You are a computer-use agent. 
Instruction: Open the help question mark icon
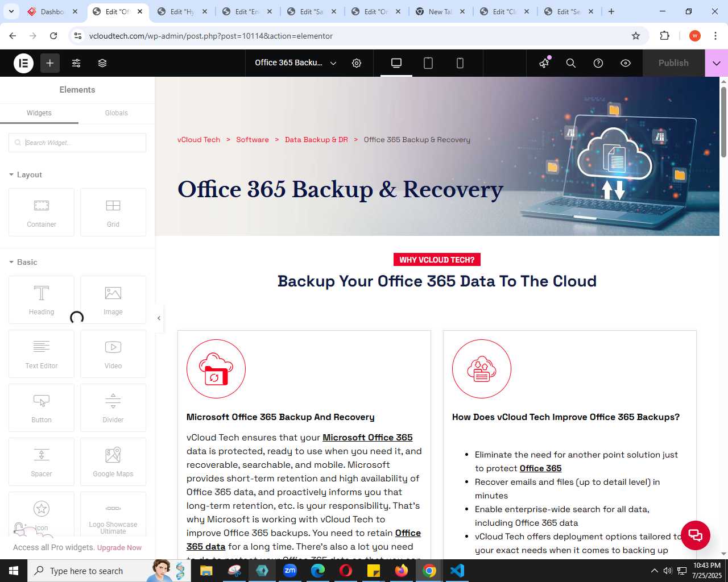tap(598, 63)
